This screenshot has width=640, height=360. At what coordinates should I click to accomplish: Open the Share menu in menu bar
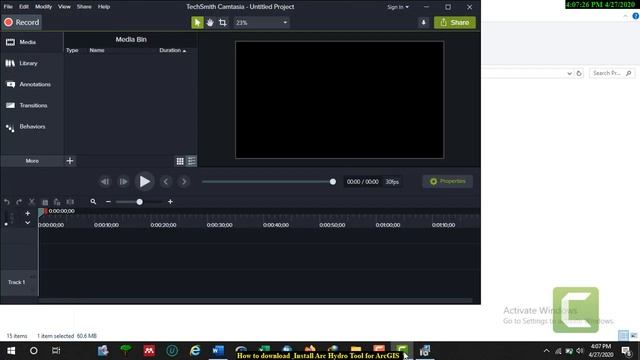84,7
